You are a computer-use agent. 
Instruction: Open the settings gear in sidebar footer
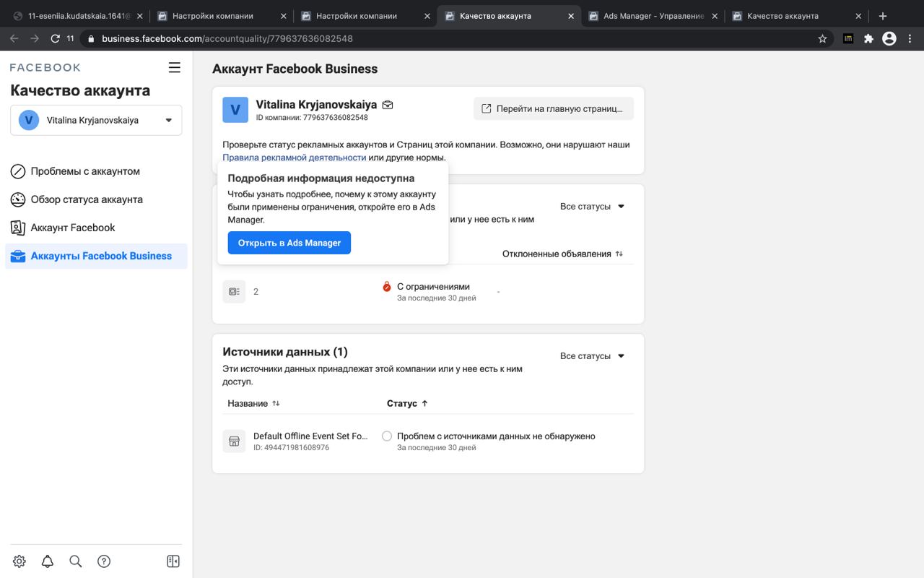pos(19,561)
